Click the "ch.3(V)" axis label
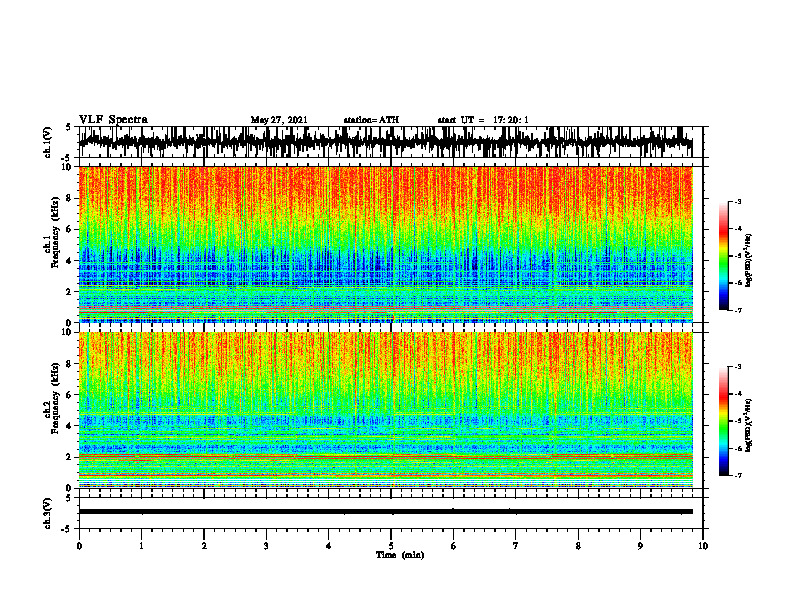Viewport: 792px width, 612px height. (x=48, y=513)
